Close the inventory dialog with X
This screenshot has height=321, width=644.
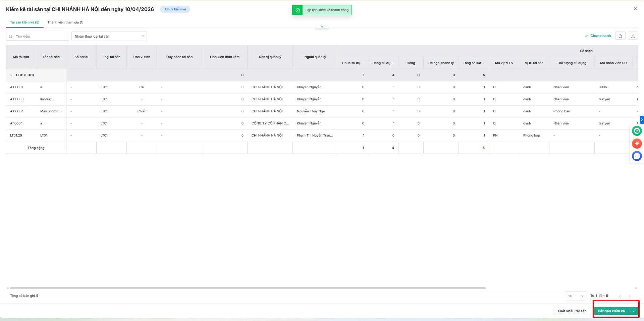pyautogui.click(x=635, y=9)
